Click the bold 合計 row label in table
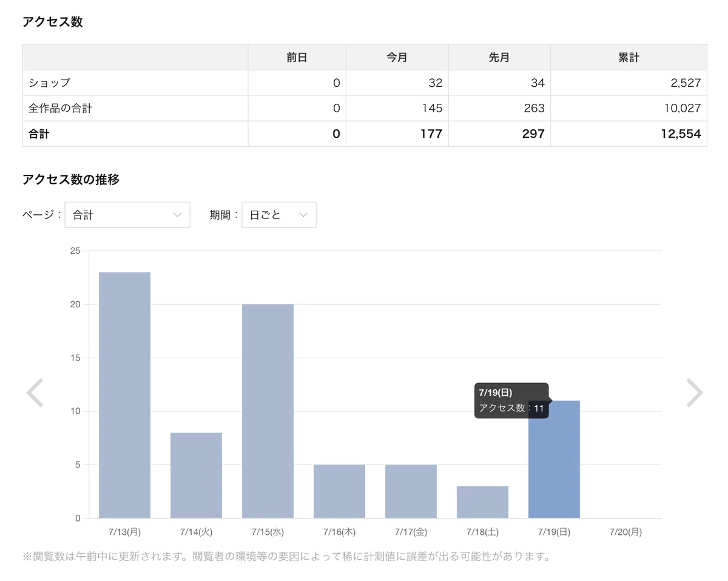The image size is (728, 581). [x=39, y=134]
